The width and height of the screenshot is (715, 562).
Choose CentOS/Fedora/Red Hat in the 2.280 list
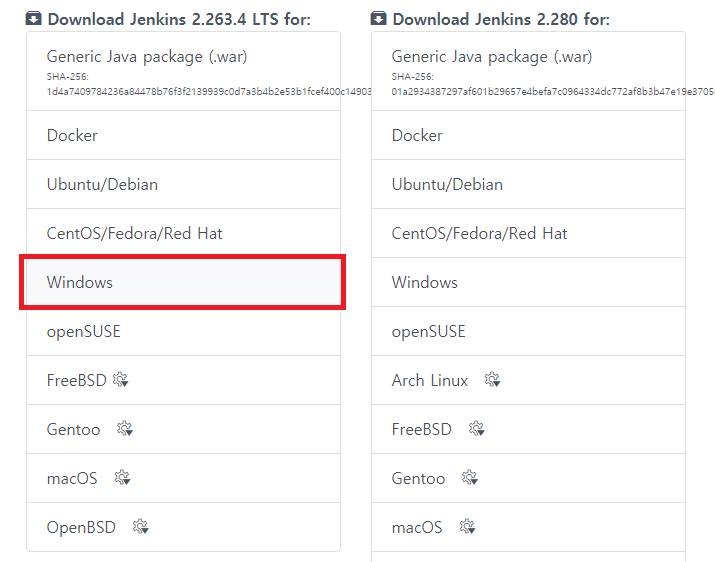528,234
